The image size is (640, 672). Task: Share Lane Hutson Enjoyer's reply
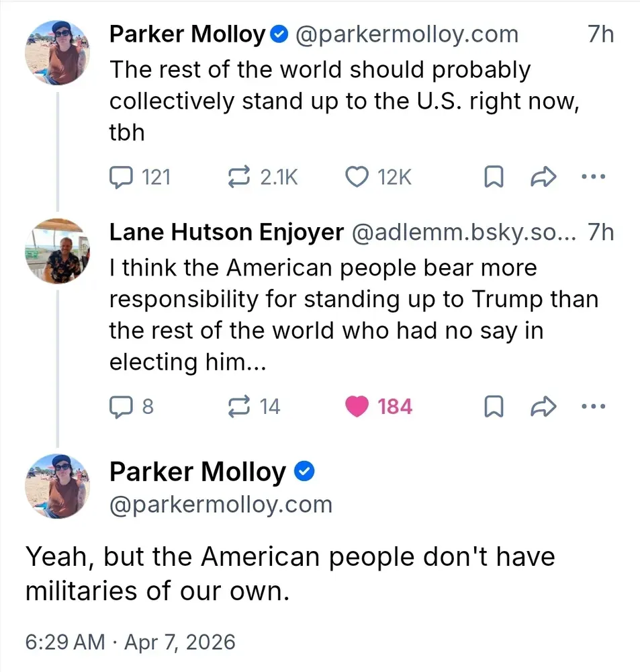click(541, 407)
